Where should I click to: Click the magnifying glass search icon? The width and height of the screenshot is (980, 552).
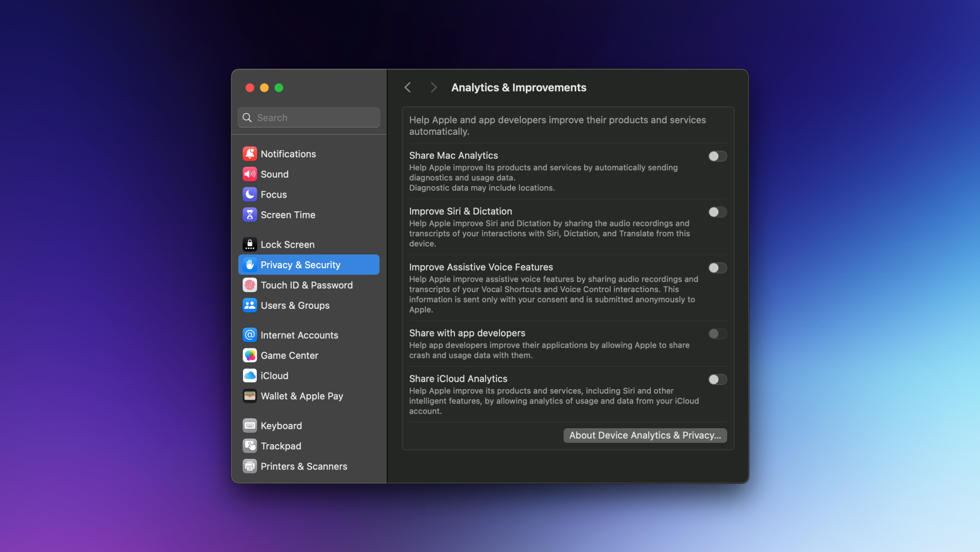(x=247, y=118)
